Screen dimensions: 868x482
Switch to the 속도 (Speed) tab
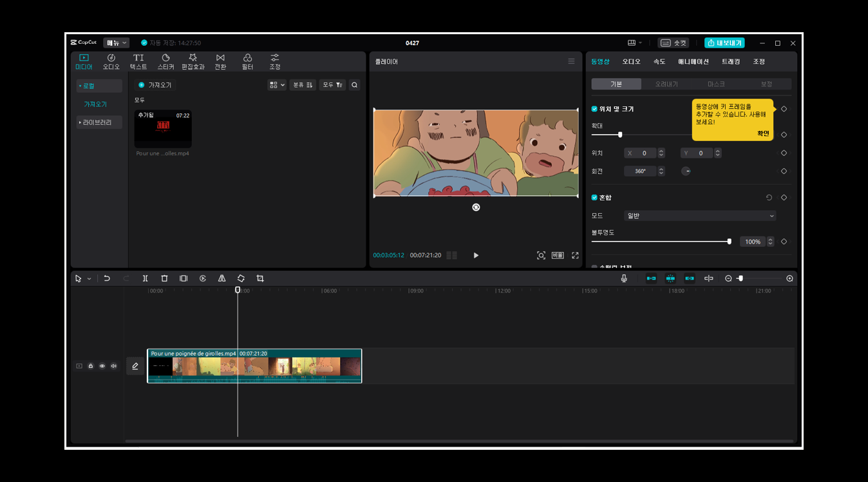pos(659,61)
